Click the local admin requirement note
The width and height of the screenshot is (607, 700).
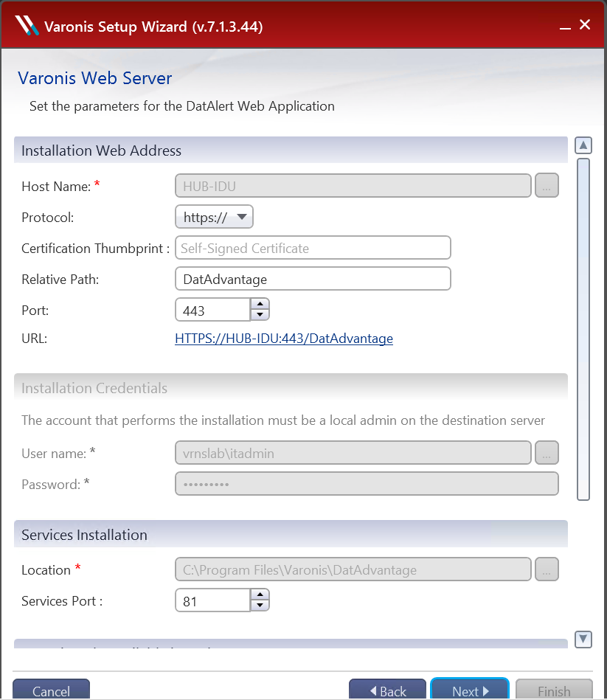283,420
